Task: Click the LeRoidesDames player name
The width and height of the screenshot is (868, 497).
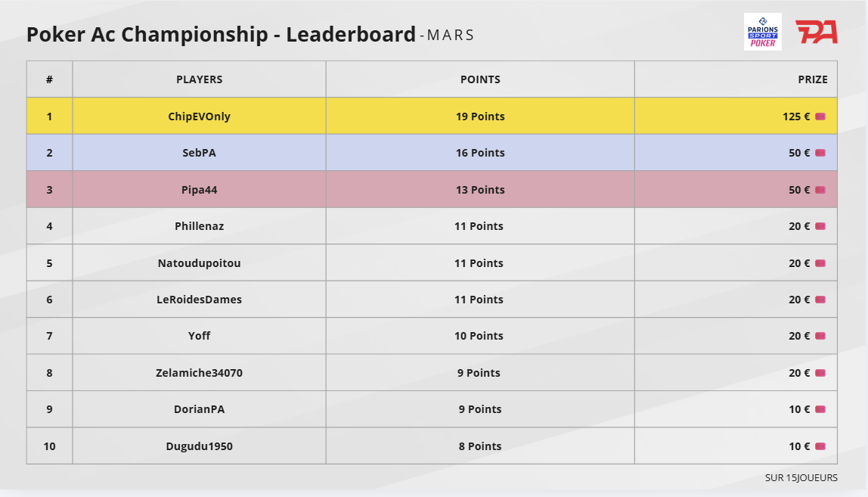Action: (200, 300)
